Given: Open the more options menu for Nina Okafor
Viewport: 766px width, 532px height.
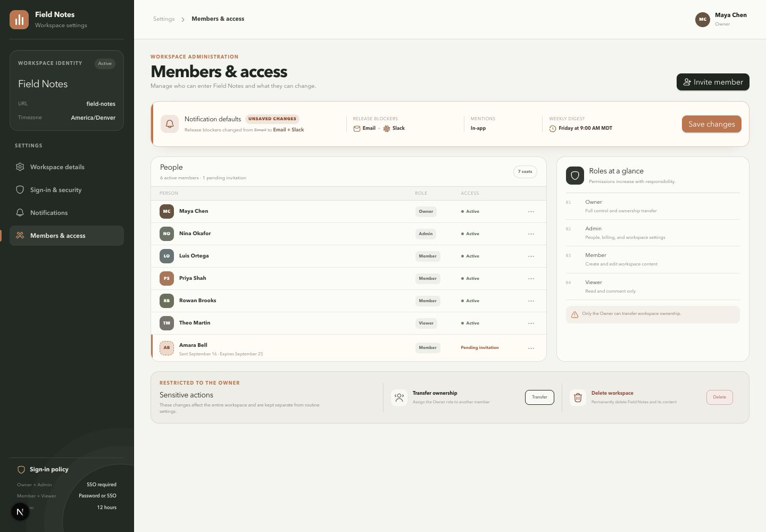Looking at the screenshot, I should click(x=531, y=234).
